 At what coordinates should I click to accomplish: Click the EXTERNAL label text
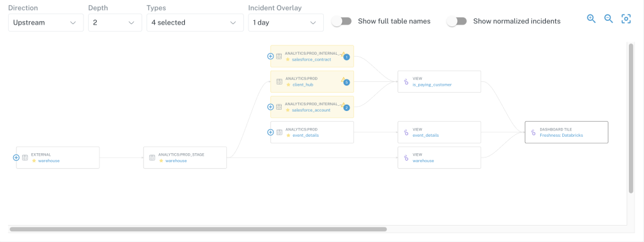point(41,155)
